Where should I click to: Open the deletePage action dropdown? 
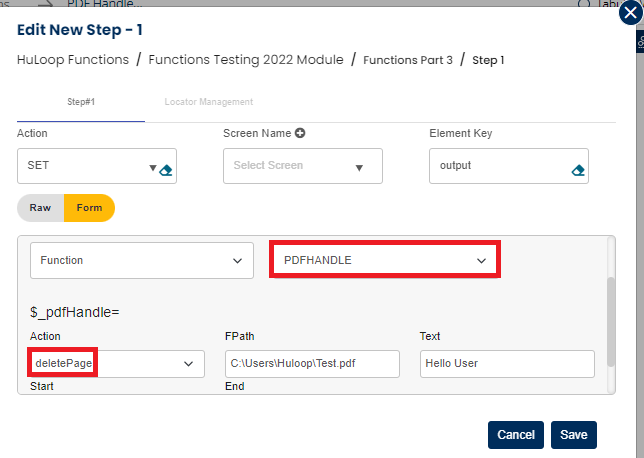click(188, 364)
